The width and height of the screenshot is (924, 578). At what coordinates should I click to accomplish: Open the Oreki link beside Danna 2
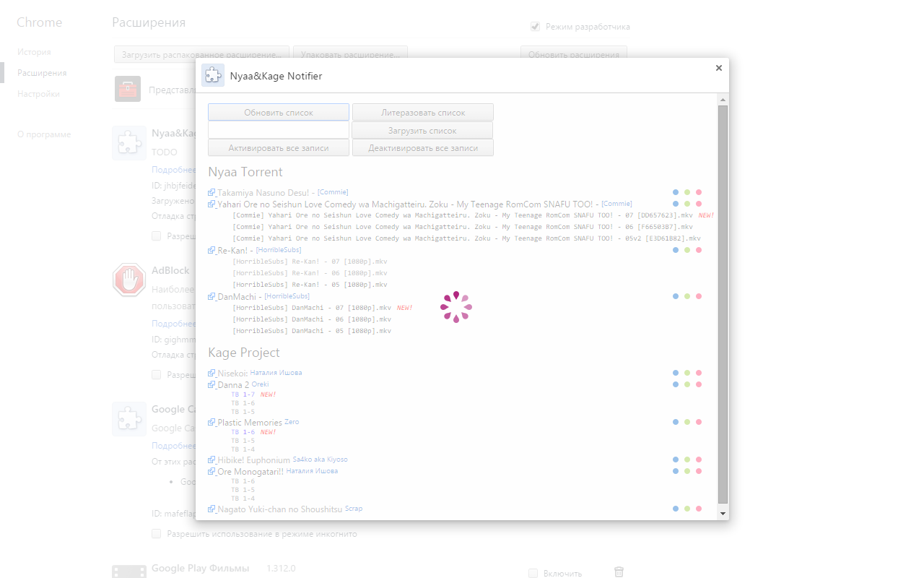pos(260,384)
